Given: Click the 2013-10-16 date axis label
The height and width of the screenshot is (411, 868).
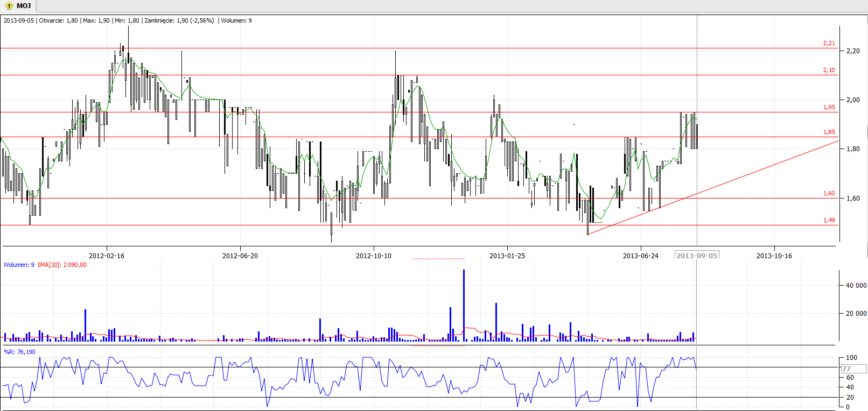Looking at the screenshot, I should (774, 256).
